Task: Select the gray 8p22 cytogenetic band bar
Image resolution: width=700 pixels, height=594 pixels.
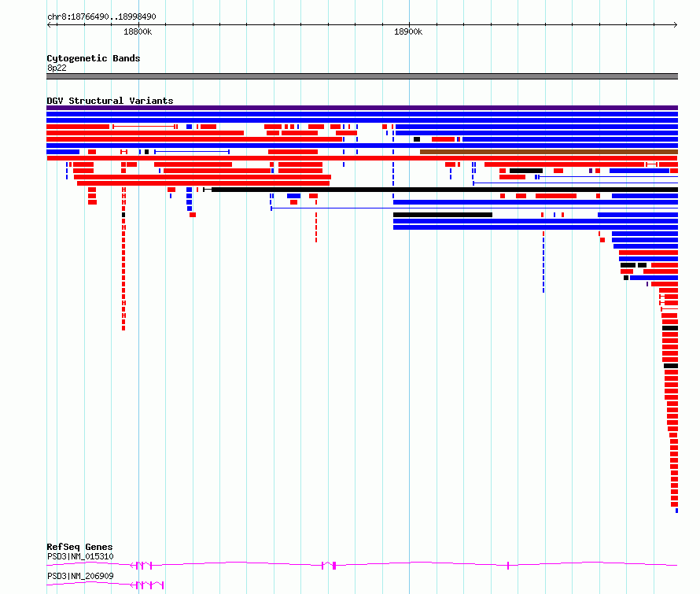Action: 362,76
